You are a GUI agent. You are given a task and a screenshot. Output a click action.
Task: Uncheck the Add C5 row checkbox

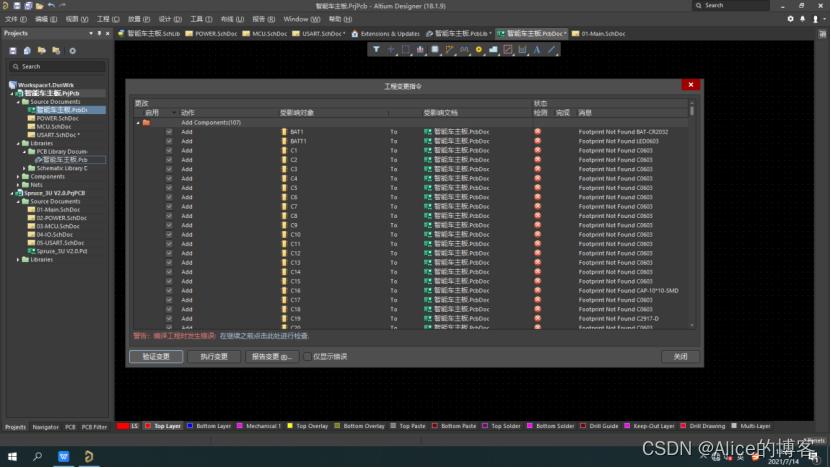(x=169, y=188)
